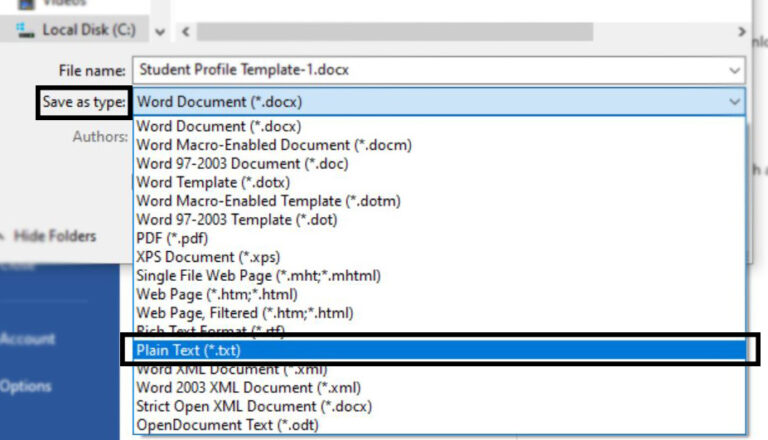Collapse Local Disk (C:) tree chevron

160,31
